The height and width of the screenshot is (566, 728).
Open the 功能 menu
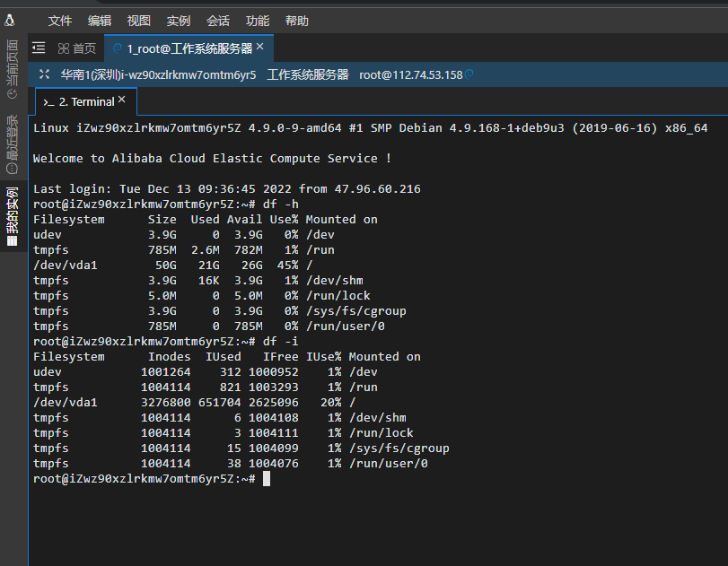pos(258,21)
